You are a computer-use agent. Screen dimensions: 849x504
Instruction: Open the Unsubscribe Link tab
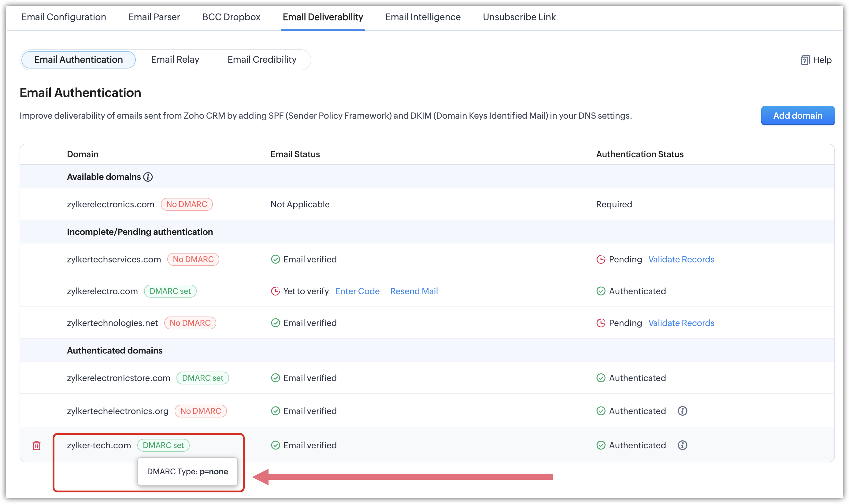(x=519, y=17)
